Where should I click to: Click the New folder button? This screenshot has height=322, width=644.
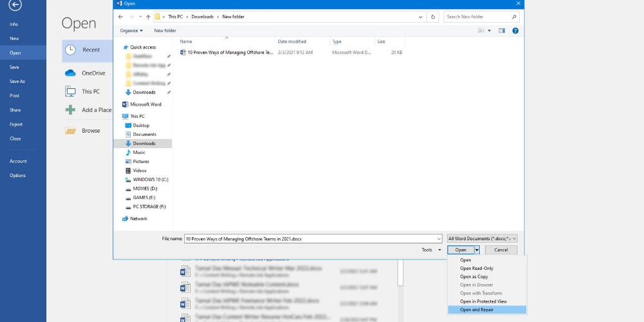(x=165, y=30)
